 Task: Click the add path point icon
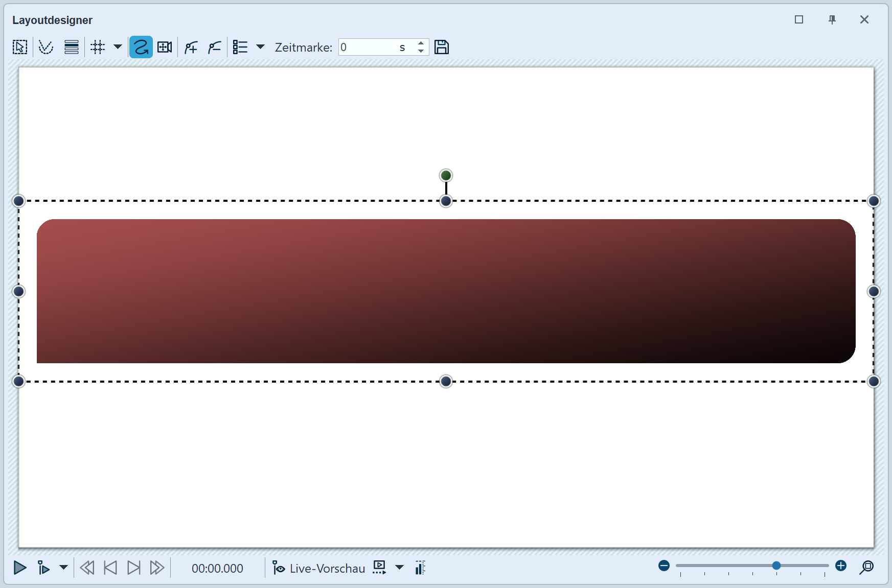pyautogui.click(x=191, y=48)
